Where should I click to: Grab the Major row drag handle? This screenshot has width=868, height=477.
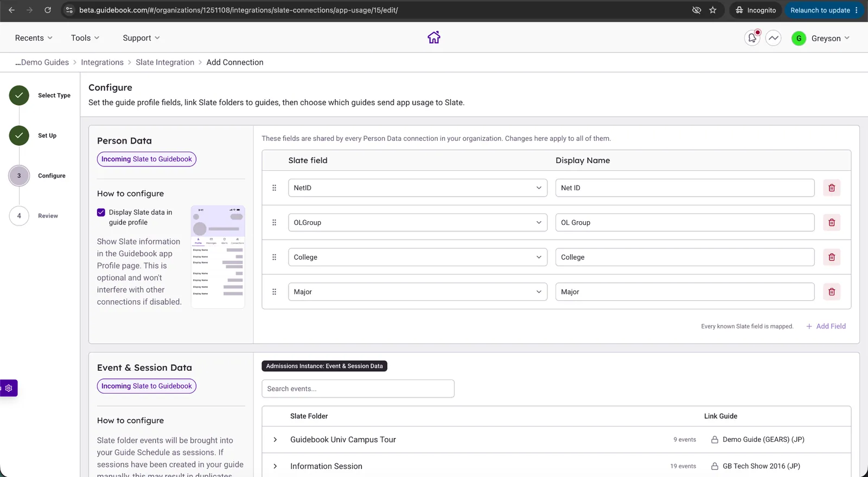pyautogui.click(x=274, y=292)
